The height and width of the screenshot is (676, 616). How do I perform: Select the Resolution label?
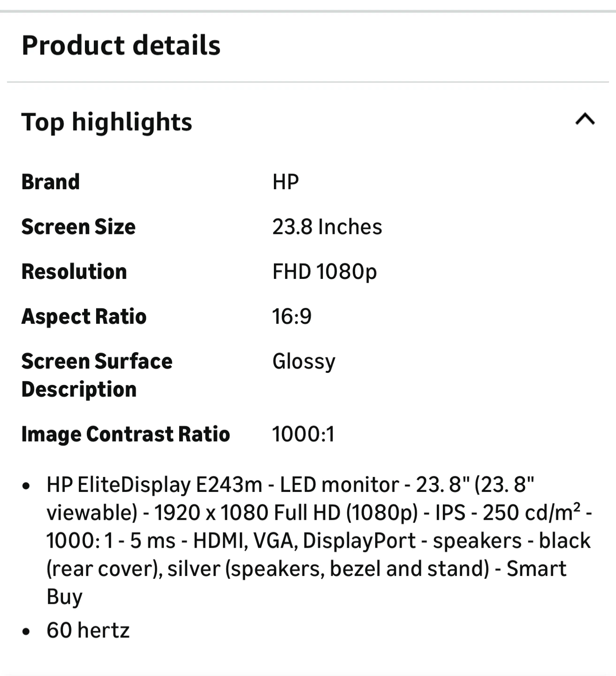click(74, 271)
